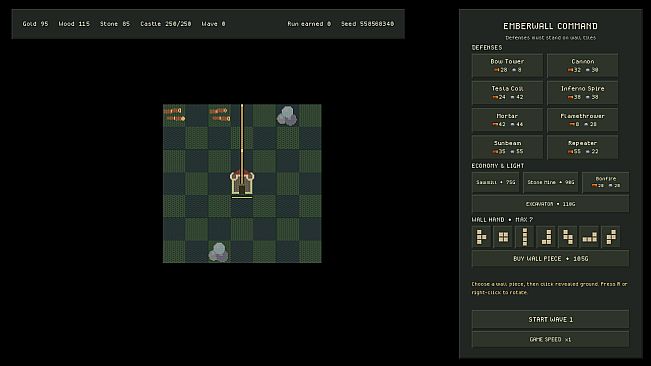Click the Wood 115 counter

[74, 24]
